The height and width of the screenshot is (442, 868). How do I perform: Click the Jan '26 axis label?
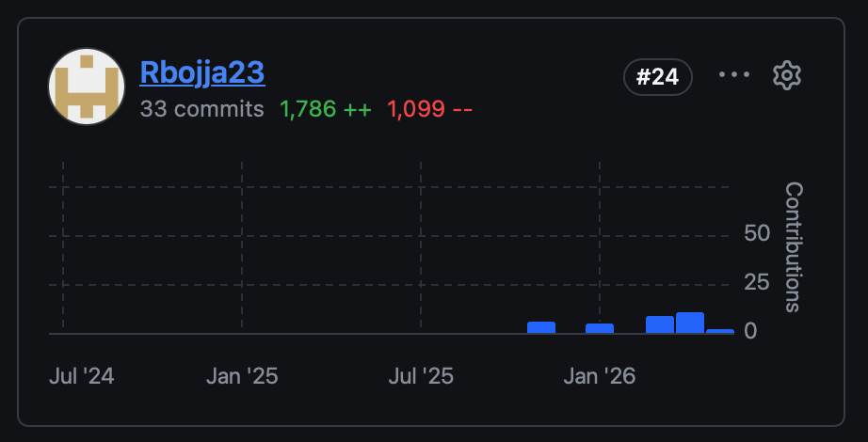point(600,377)
